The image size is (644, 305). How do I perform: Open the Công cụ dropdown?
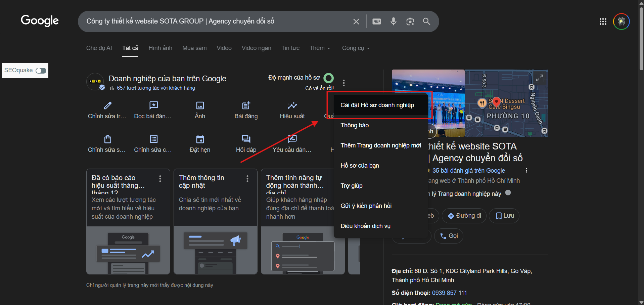pyautogui.click(x=355, y=48)
